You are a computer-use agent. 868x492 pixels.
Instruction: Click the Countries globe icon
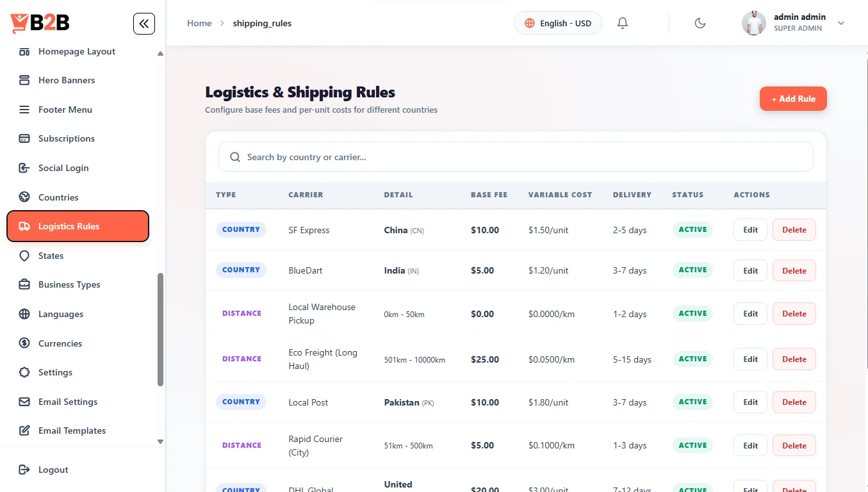(24, 197)
